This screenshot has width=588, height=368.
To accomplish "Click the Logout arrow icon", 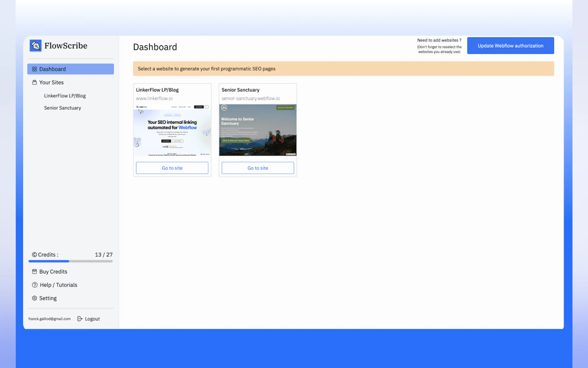I will pos(80,319).
